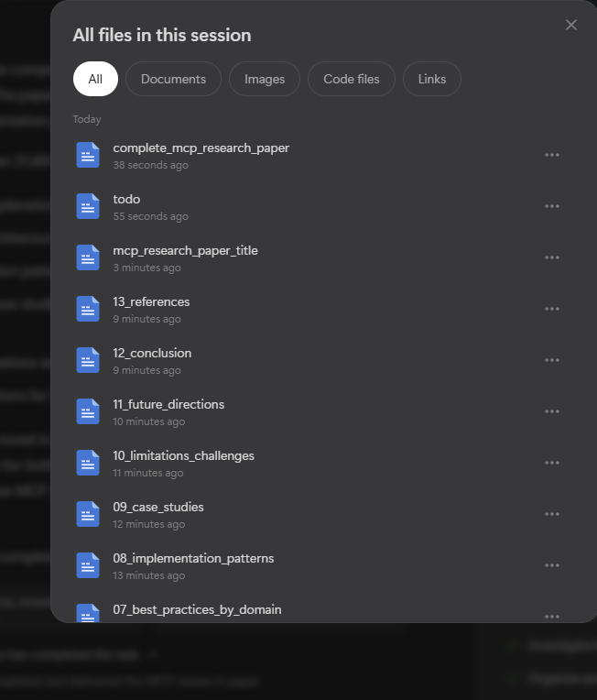This screenshot has width=597, height=700.
Task: Click document icon for mcp_research_paper_title
Action: pyautogui.click(x=88, y=257)
